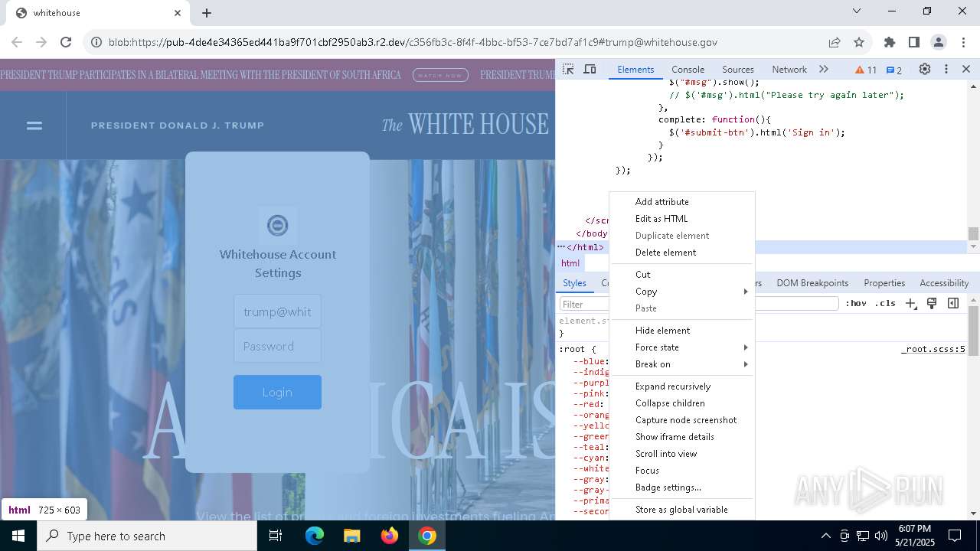
Task: Share this page icon
Action: point(835,42)
